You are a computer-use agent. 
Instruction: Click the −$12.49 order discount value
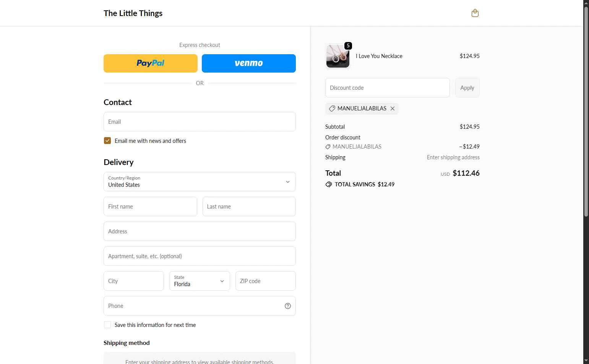coord(469,147)
